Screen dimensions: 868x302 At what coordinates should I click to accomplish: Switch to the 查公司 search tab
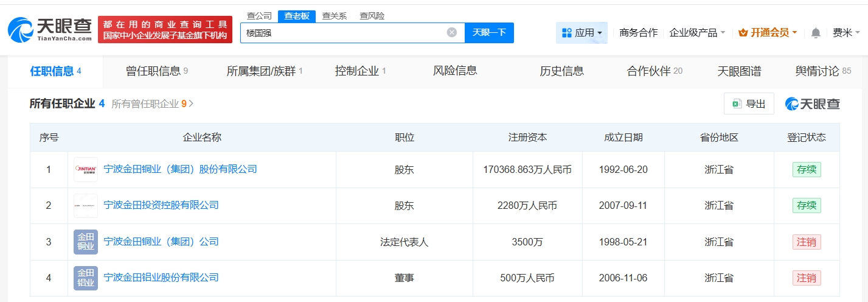pyautogui.click(x=259, y=16)
